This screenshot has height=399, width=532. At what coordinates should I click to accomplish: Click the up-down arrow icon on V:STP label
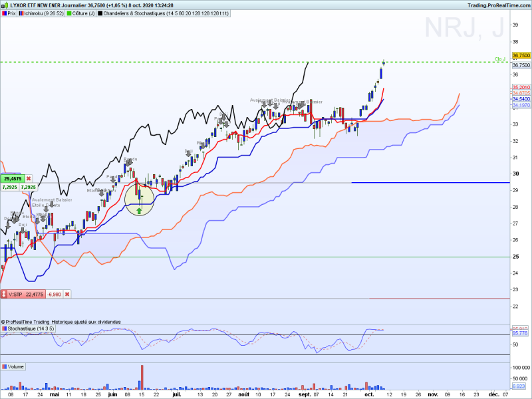tap(4, 294)
